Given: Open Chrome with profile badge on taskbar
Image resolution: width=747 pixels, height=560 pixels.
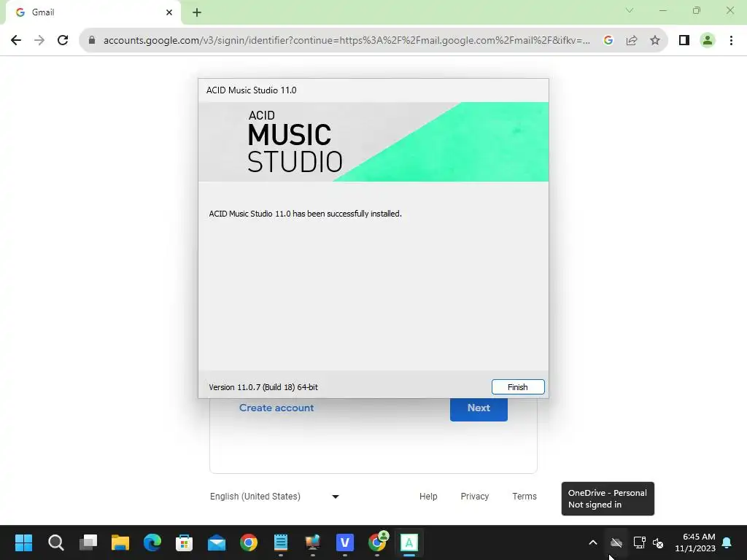Looking at the screenshot, I should coord(378,542).
